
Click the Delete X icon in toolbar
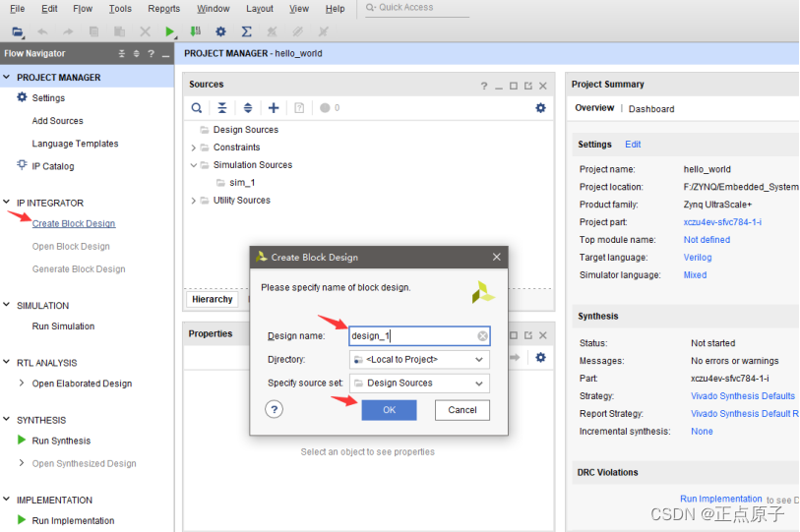pyautogui.click(x=145, y=31)
